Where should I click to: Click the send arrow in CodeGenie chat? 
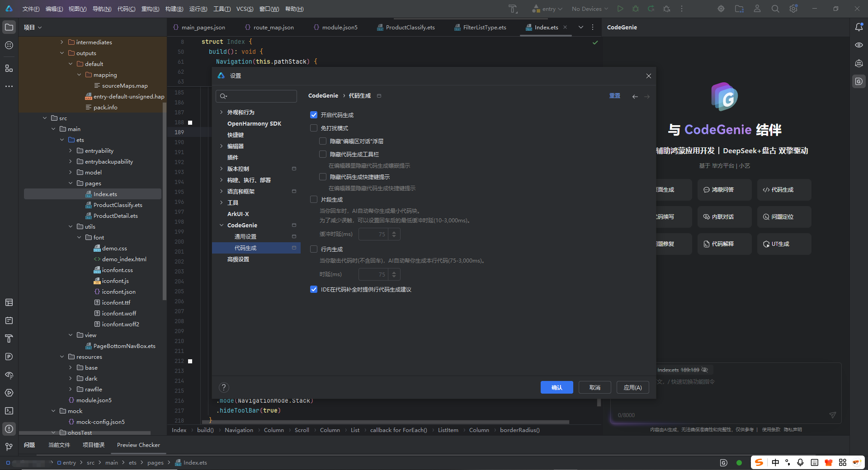[833, 415]
